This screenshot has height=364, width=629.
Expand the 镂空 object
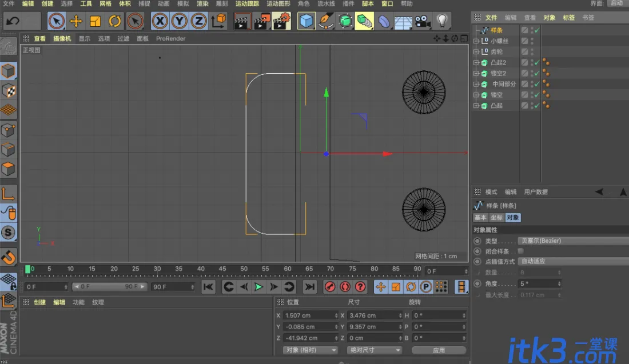[476, 95]
